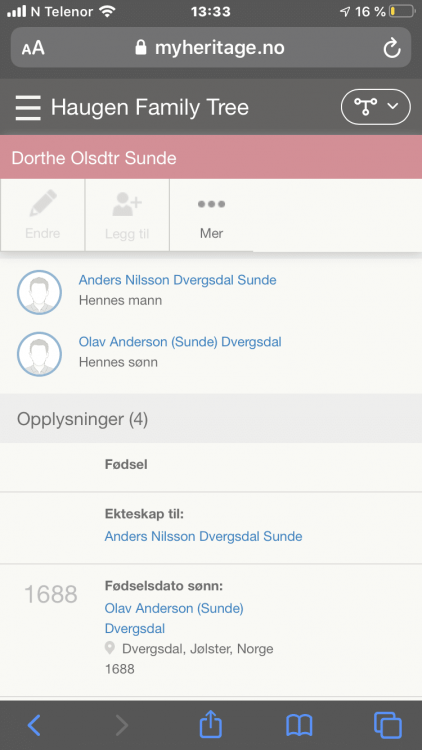Open Anders Nilsson Dvergsdal Sunde husband link
The height and width of the screenshot is (750, 422).
[x=178, y=280]
